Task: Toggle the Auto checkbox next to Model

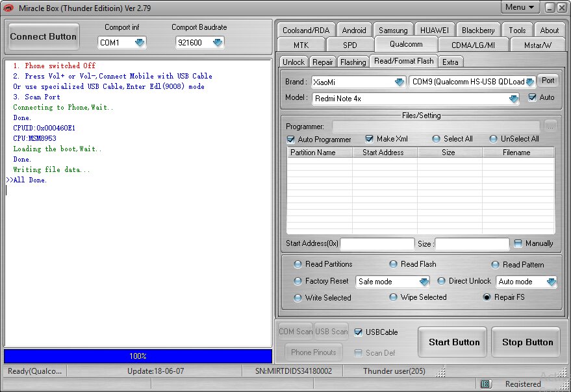Action: pos(533,97)
